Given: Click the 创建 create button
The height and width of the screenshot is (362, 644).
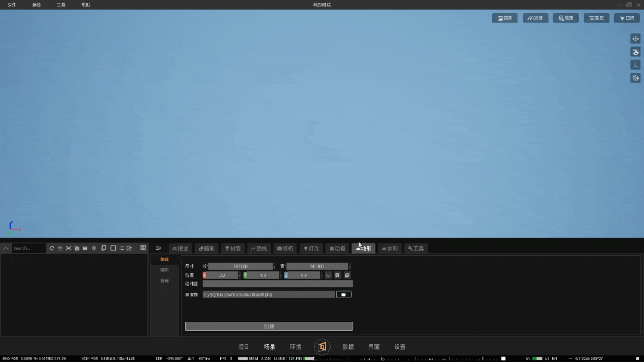Looking at the screenshot, I should [269, 326].
